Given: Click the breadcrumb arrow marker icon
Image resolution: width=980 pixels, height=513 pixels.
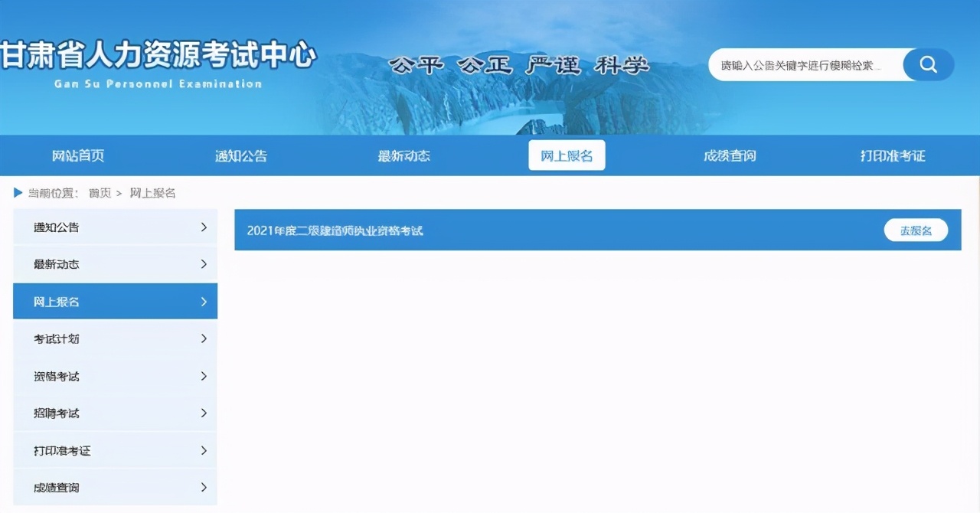Looking at the screenshot, I should click(18, 192).
